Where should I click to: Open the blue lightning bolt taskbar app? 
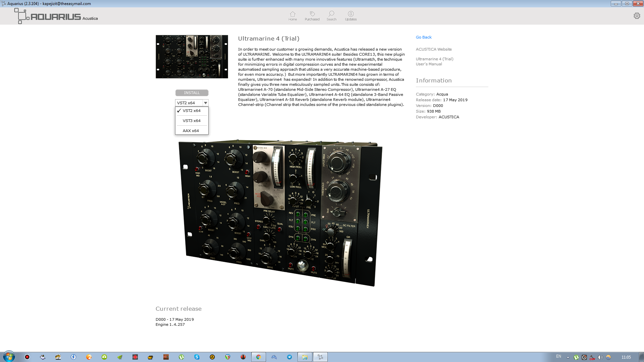click(73, 357)
